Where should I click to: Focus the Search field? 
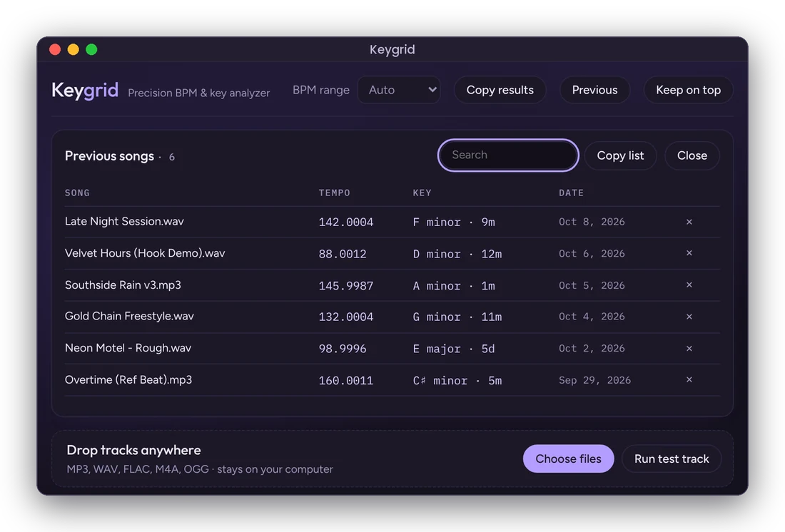[508, 155]
